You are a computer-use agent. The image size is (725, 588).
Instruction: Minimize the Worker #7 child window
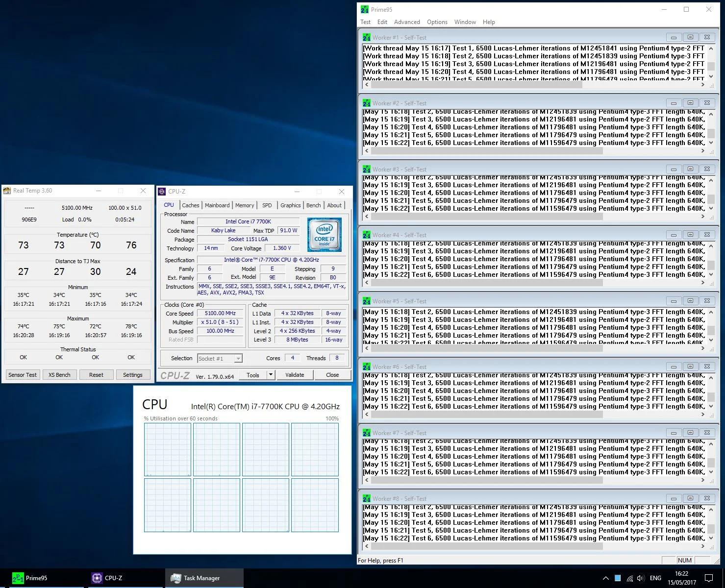tap(674, 433)
